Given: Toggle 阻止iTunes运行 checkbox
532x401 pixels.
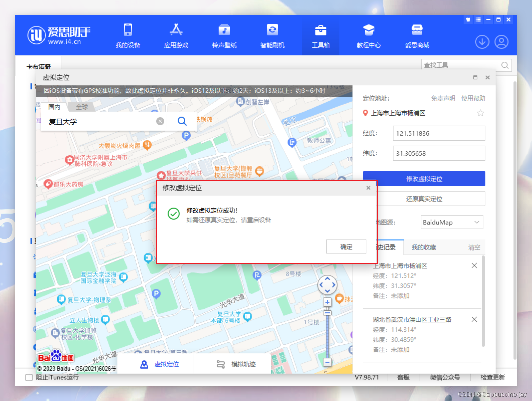Looking at the screenshot, I should pos(29,377).
